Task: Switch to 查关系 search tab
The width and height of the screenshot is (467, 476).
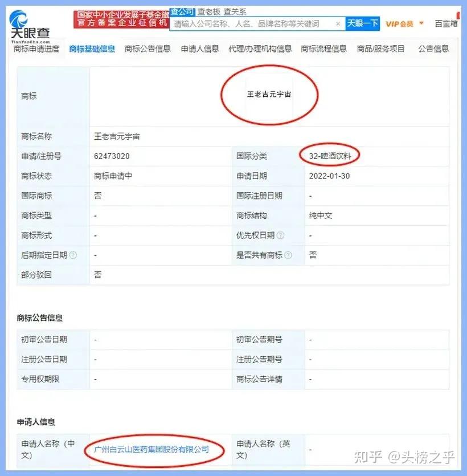Action: coord(235,12)
